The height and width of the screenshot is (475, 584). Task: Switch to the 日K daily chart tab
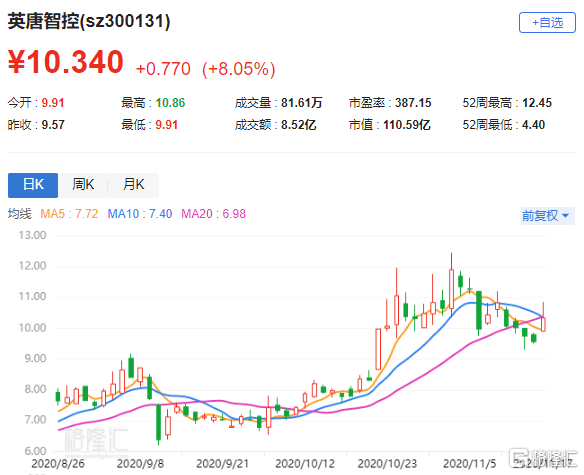[x=33, y=185]
